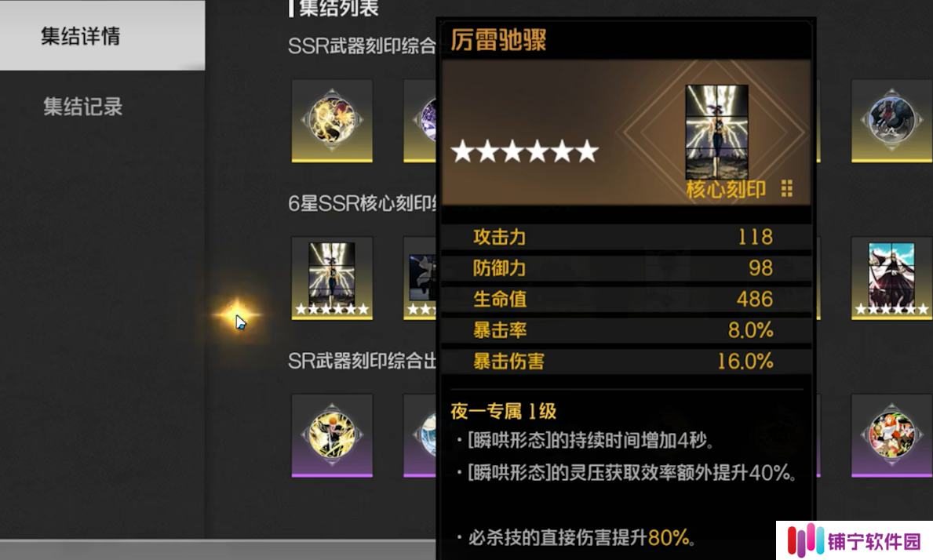The width and height of the screenshot is (933, 560).
Task: Click the grid icon beside 核心刻印
Action: tap(786, 189)
